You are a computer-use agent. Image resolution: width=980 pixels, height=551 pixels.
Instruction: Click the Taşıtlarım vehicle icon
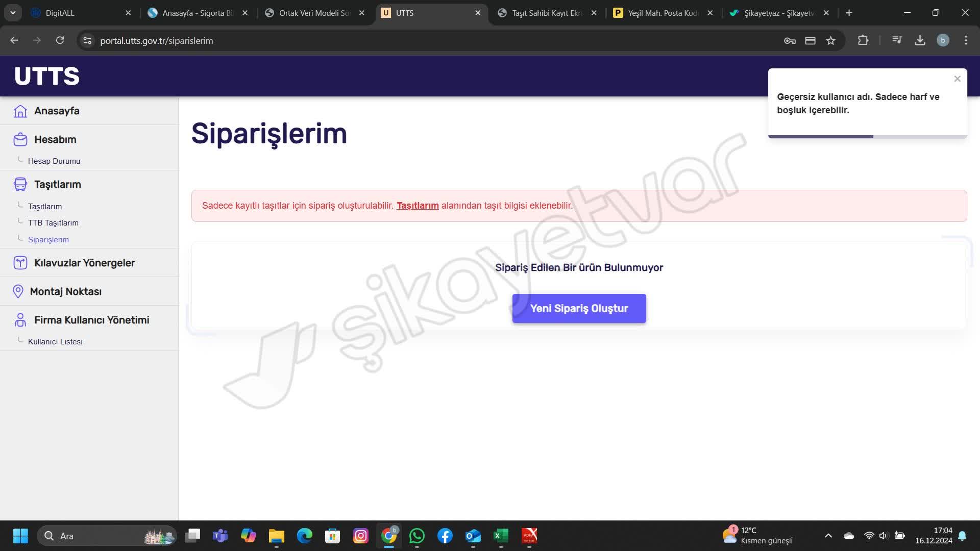pyautogui.click(x=19, y=184)
